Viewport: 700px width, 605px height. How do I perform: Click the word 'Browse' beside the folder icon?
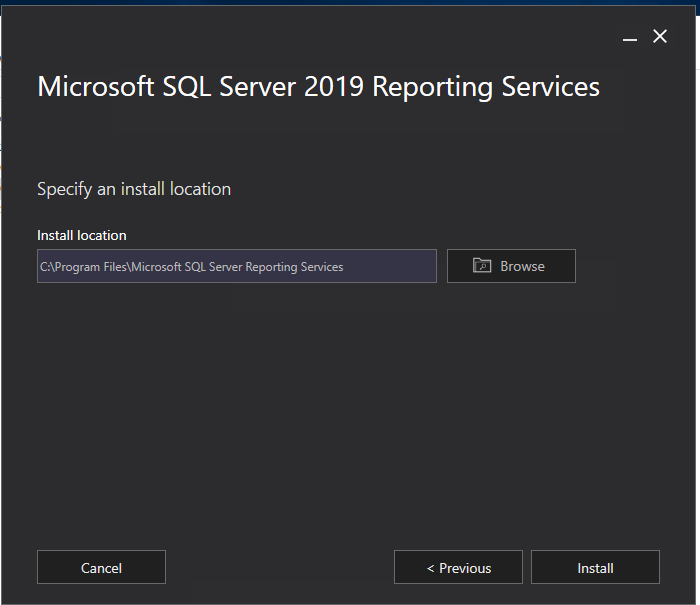pyautogui.click(x=522, y=266)
